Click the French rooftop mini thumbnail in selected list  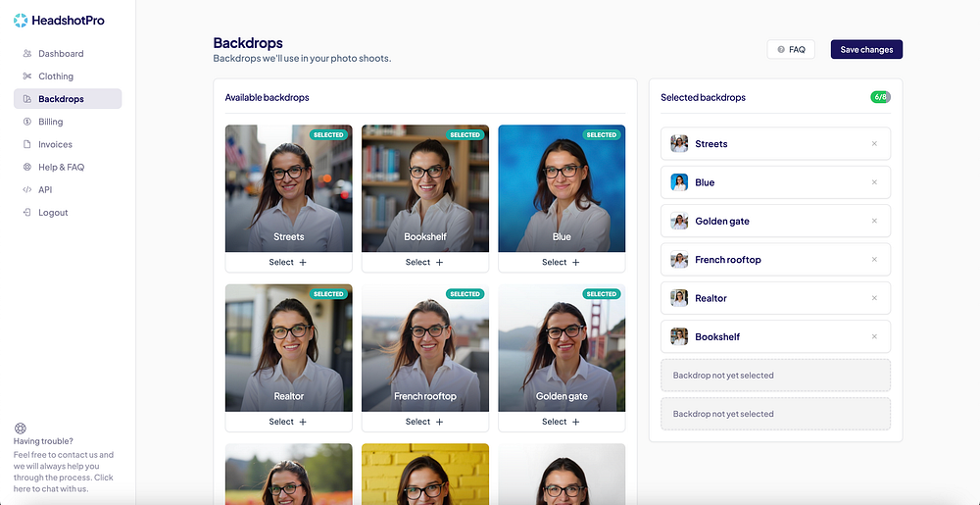pos(679,260)
